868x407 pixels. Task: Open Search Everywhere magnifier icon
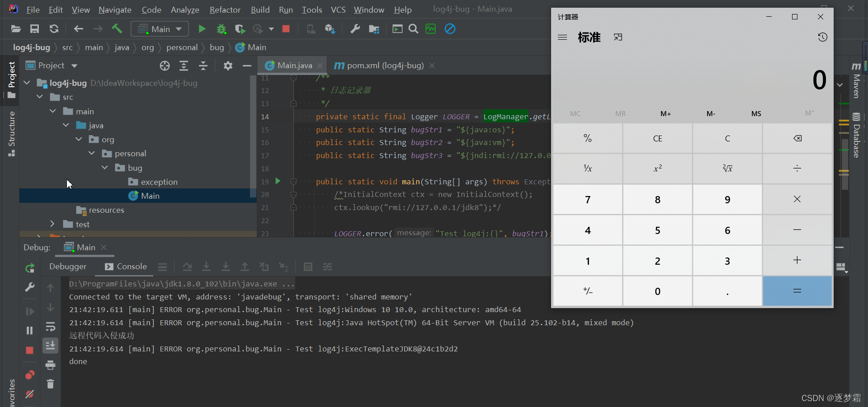coord(413,29)
